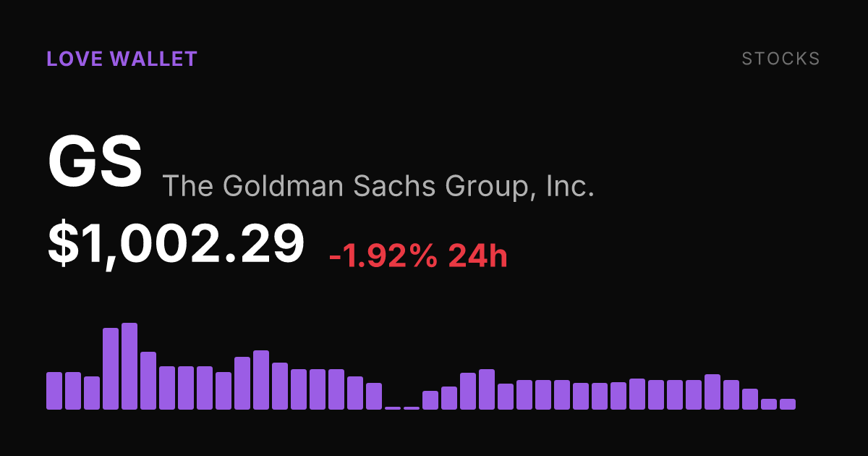Select the leftmost bar of the chart
This screenshot has height=456, width=868.
54,391
